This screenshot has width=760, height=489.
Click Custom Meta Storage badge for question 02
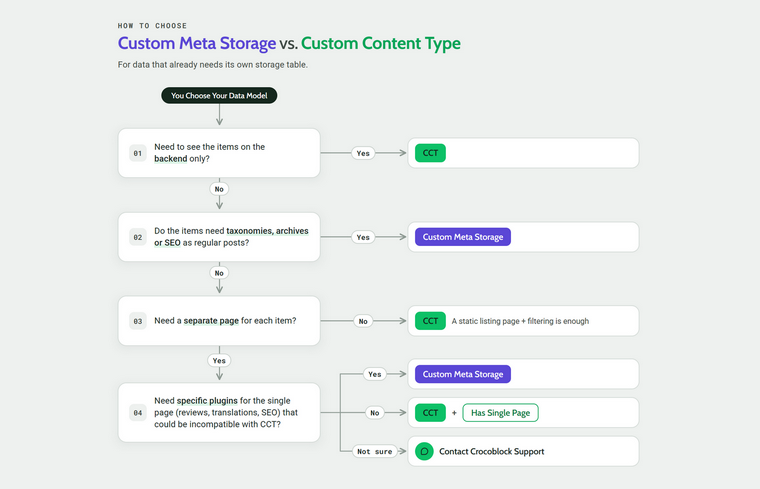463,237
